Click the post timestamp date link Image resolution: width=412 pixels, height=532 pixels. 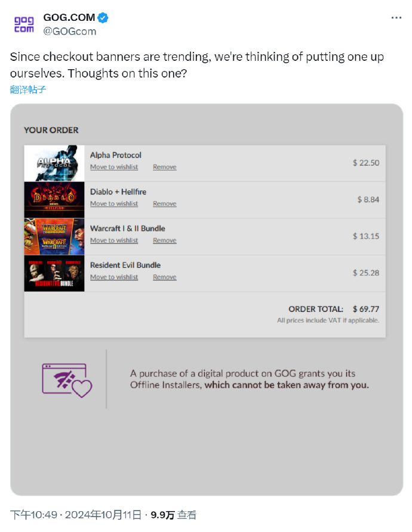click(75, 515)
